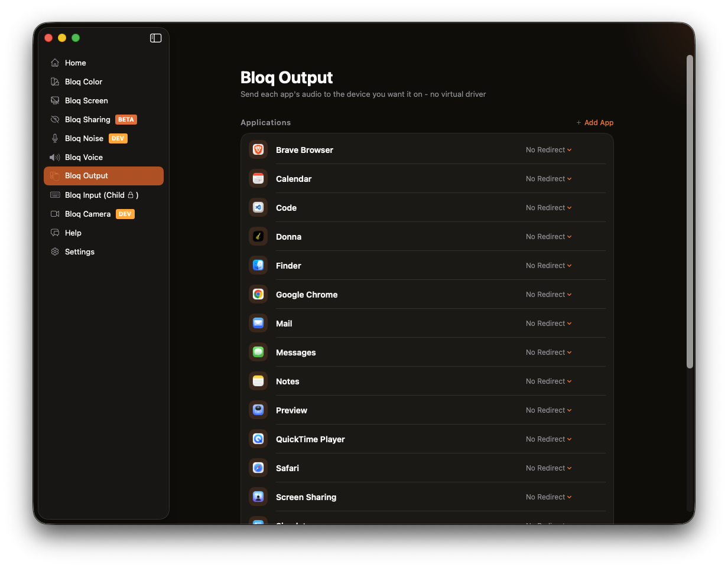
Task: Open Brave Browser's No Redirect dropdown
Action: 549,150
